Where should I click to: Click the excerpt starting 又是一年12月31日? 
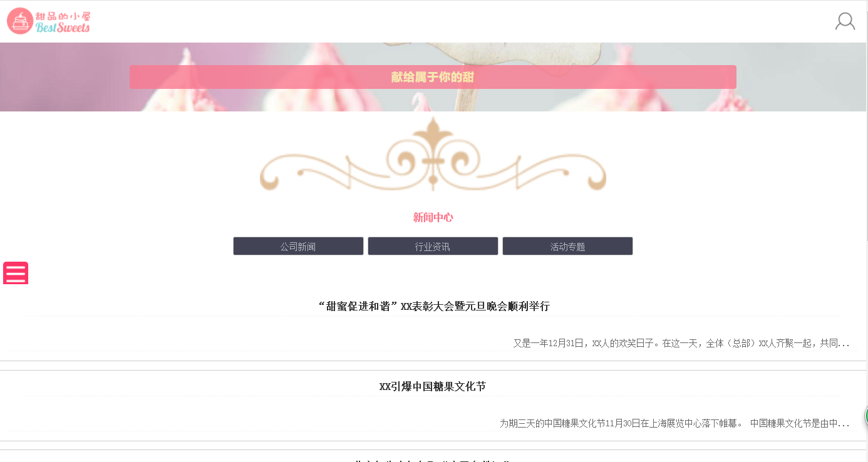[x=681, y=343]
